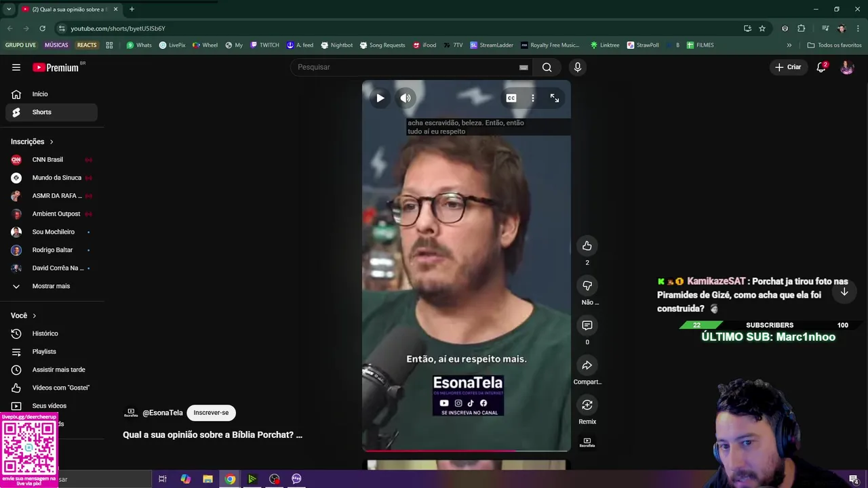Open Playlists in sidebar

point(52,352)
